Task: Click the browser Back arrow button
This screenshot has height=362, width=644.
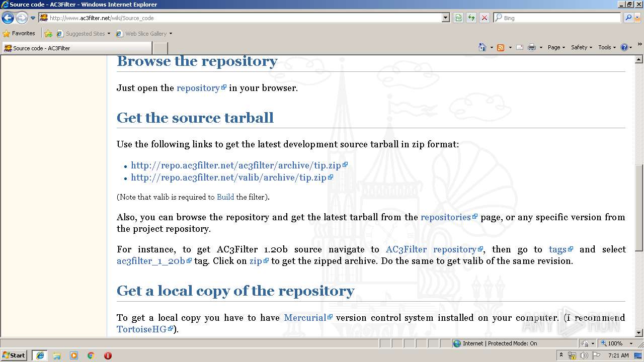Action: point(8,18)
